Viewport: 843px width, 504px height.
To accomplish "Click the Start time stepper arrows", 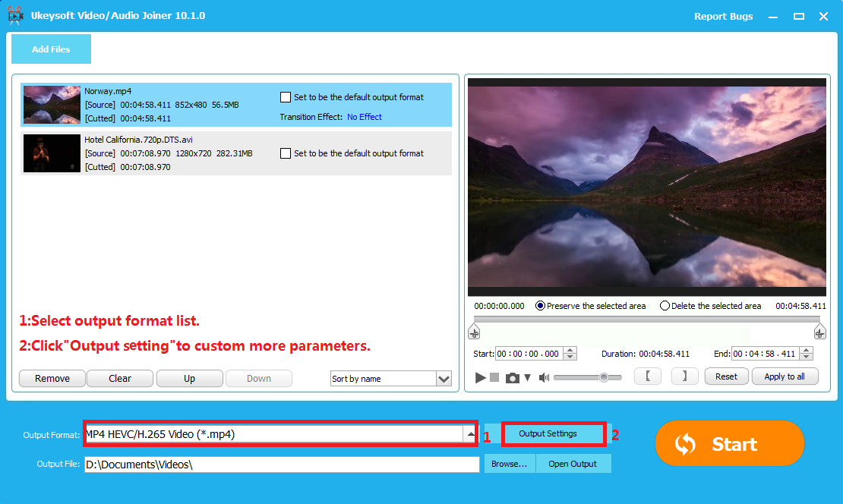I will tap(570, 354).
